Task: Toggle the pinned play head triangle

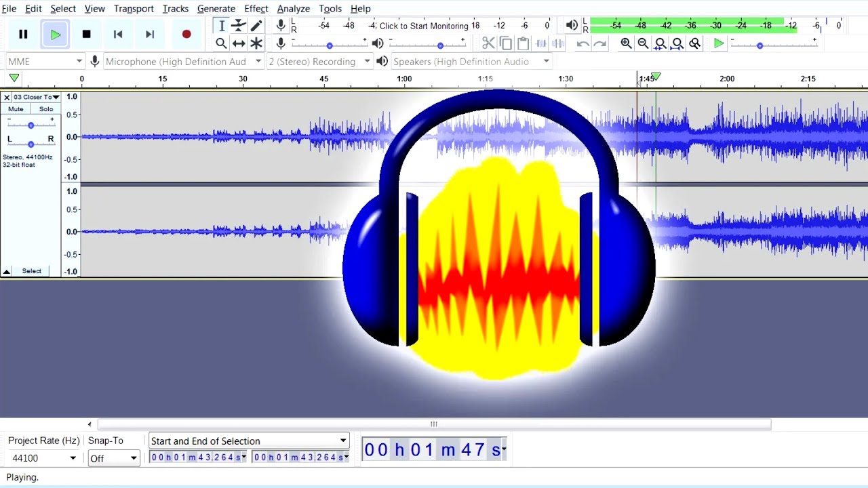Action: pos(14,79)
